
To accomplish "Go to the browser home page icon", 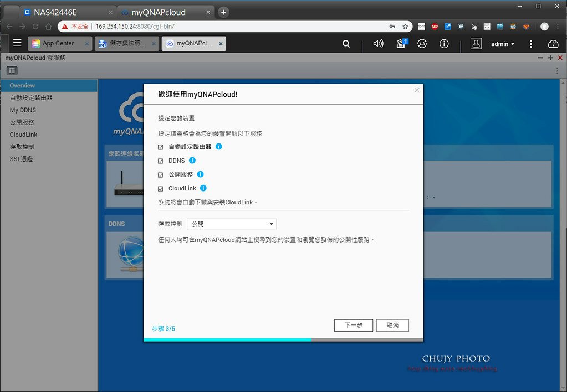I will click(x=48, y=27).
